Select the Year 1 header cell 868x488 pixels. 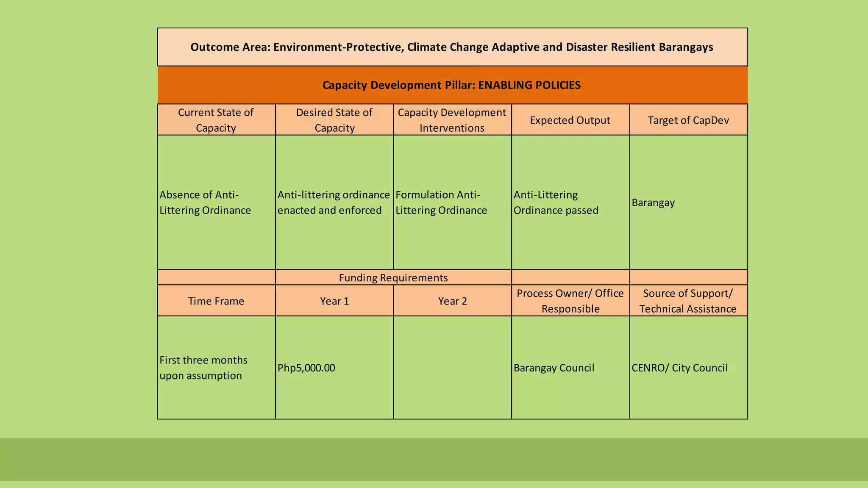pos(334,301)
